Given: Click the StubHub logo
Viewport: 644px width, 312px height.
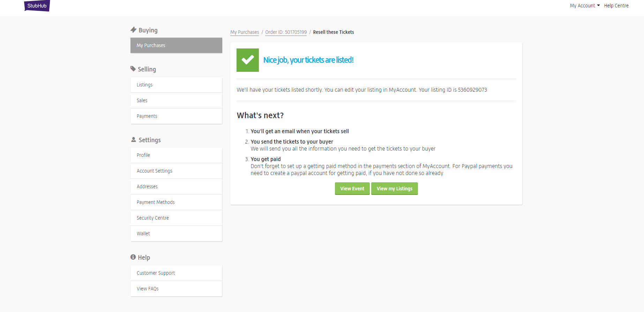Looking at the screenshot, I should [37, 6].
